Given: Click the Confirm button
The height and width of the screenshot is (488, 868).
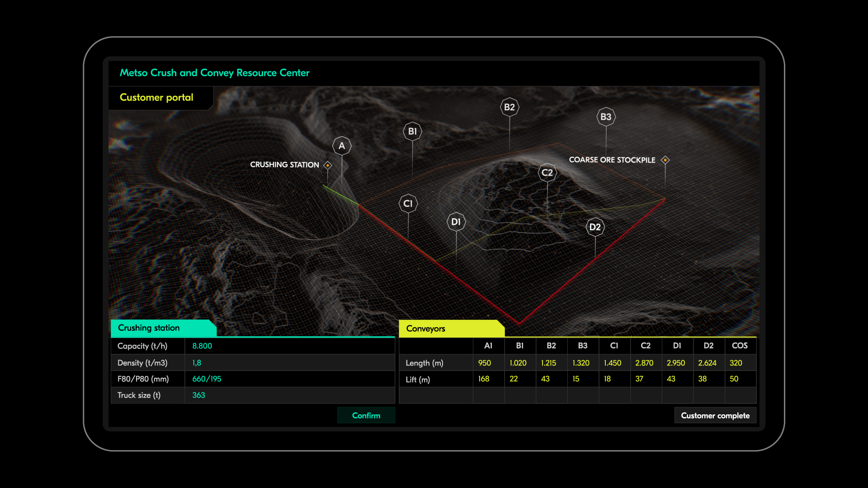Looking at the screenshot, I should click(x=365, y=416).
